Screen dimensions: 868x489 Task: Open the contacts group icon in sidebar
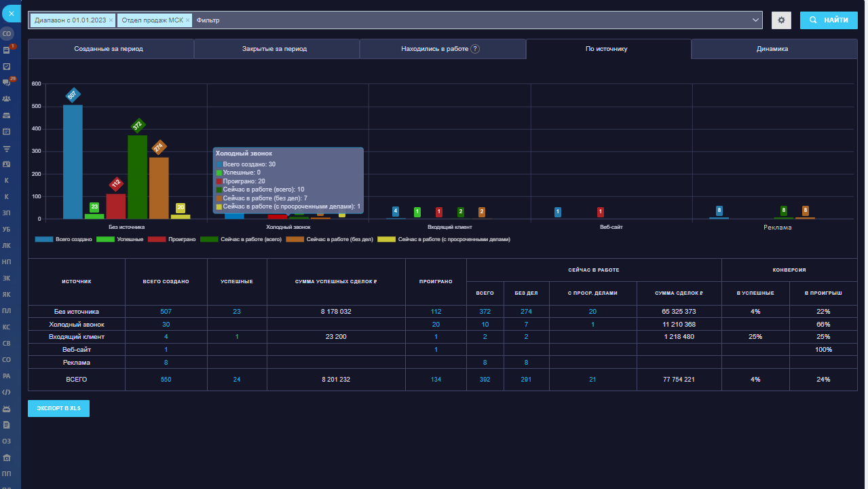pyautogui.click(x=7, y=99)
